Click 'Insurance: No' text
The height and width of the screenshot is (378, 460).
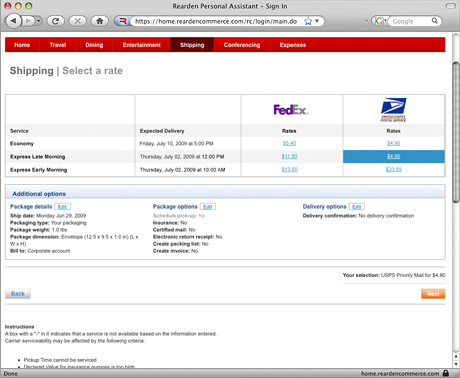170,223
